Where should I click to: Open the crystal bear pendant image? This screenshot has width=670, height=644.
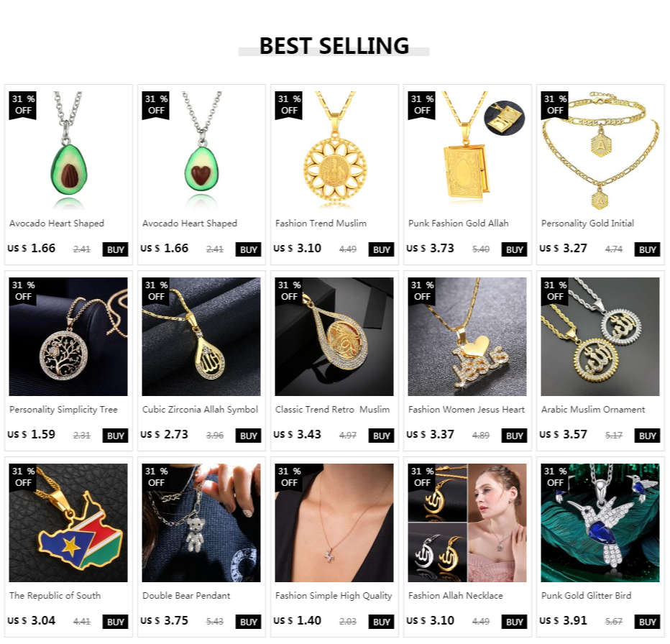click(201, 523)
